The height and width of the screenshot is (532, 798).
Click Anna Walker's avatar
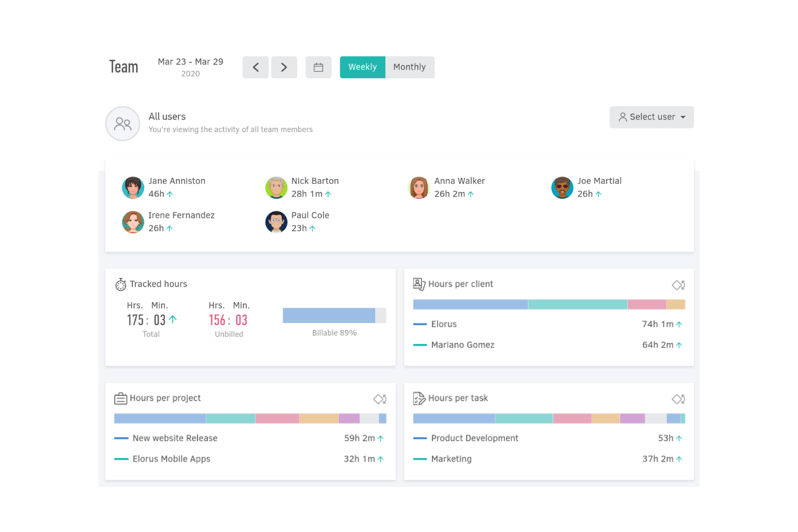(419, 188)
